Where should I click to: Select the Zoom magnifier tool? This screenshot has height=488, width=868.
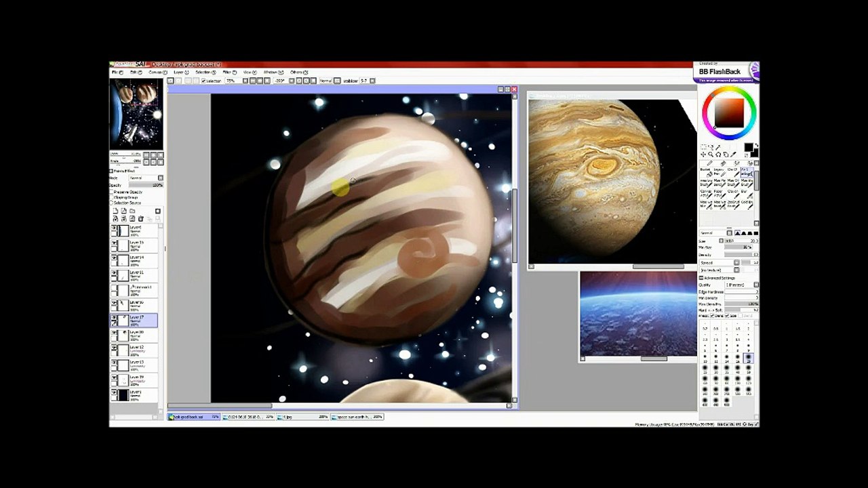[710, 155]
